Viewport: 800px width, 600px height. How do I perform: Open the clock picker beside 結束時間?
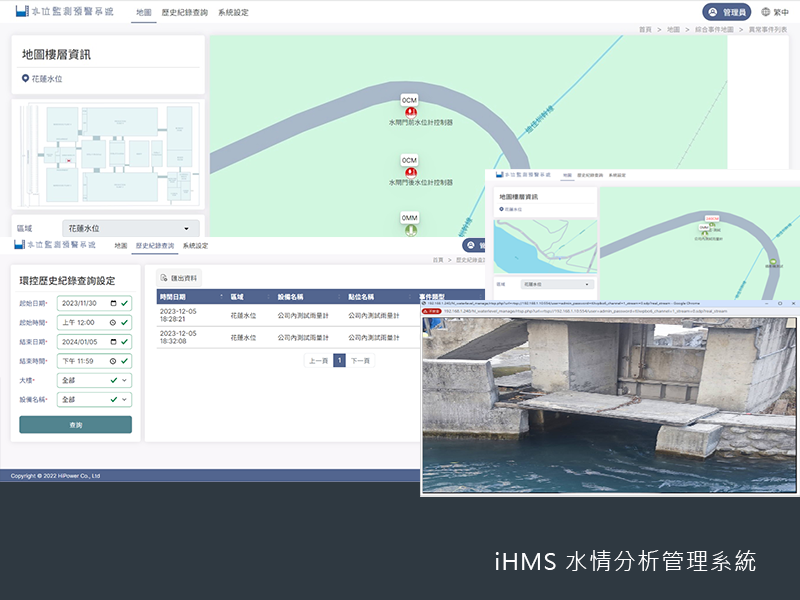(x=112, y=361)
